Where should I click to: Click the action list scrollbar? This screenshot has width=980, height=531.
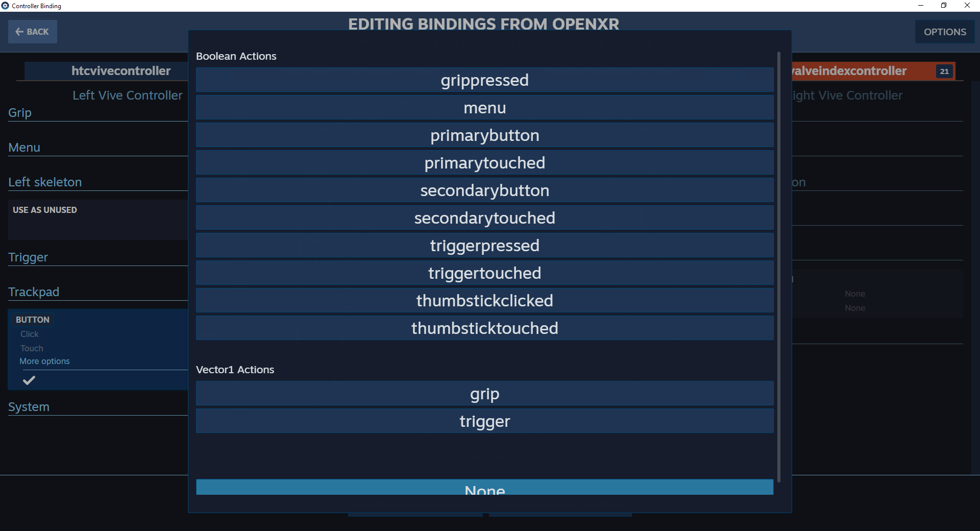point(778,266)
